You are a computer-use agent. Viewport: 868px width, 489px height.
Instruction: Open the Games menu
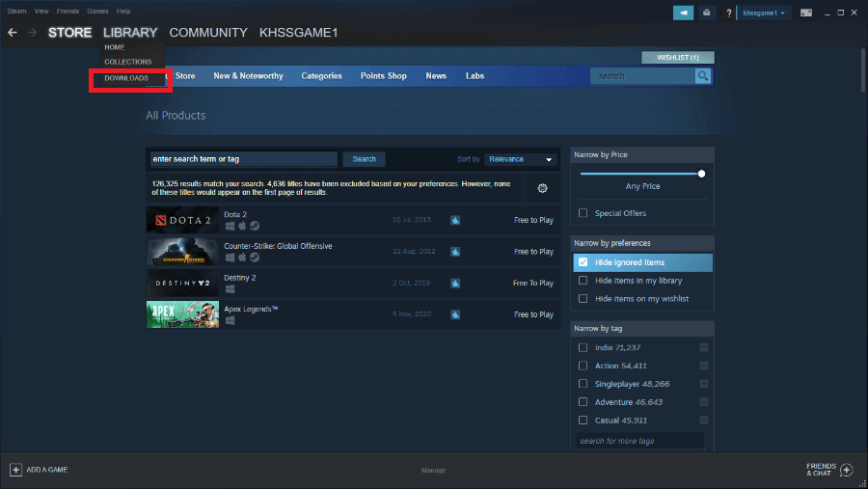[97, 11]
